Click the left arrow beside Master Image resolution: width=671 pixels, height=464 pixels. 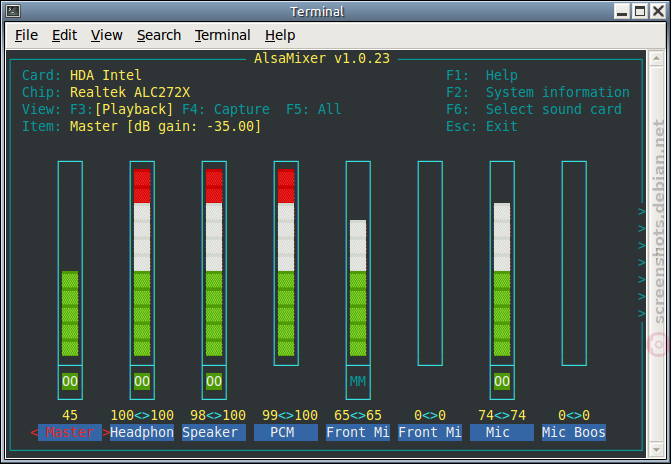(34, 432)
